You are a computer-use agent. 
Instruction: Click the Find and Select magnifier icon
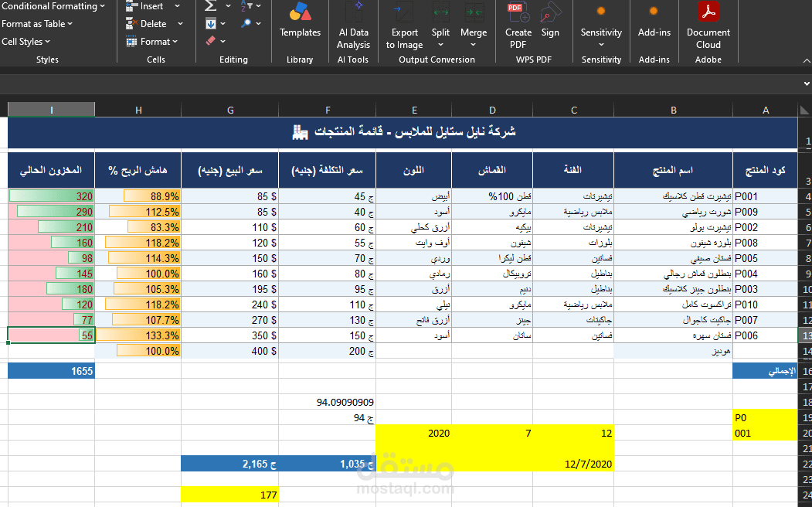tap(246, 23)
